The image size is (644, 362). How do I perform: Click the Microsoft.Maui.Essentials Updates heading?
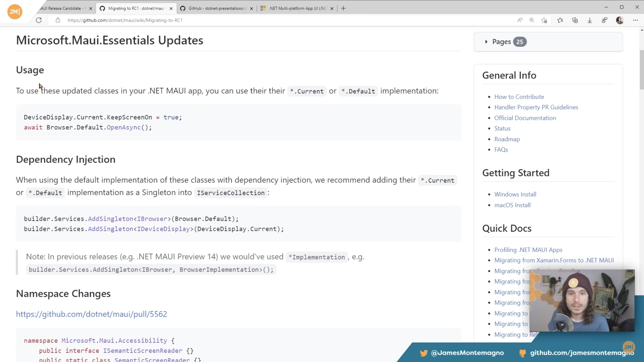pyautogui.click(x=110, y=40)
